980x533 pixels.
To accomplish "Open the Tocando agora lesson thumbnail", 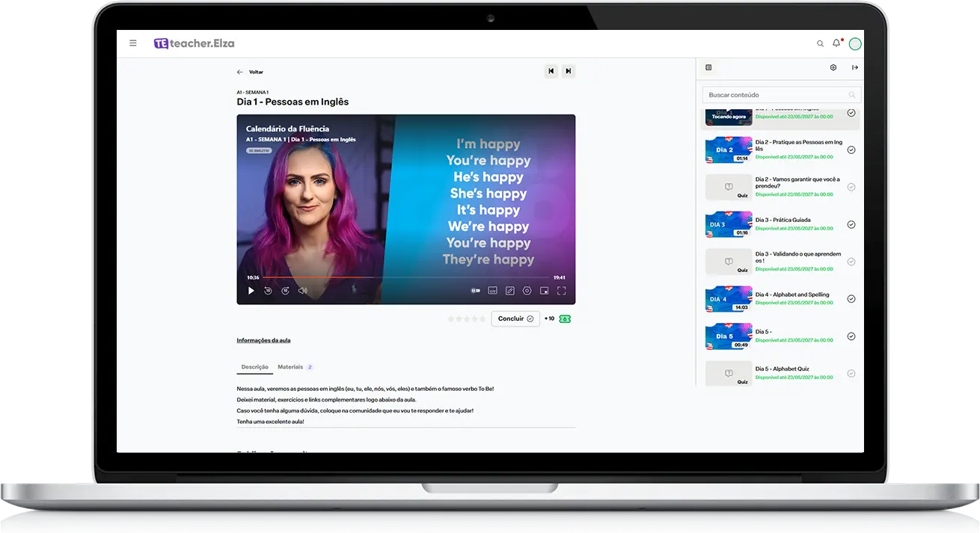I will (729, 116).
